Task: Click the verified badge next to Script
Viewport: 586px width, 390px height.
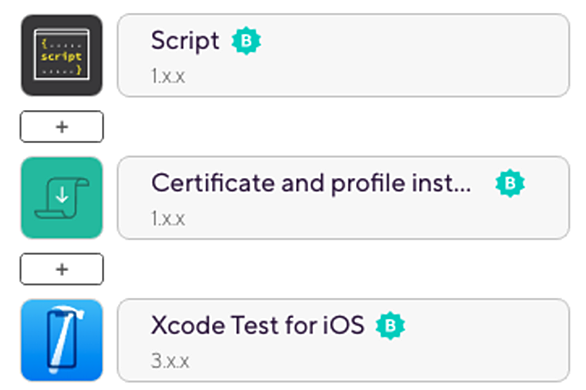Action: tap(246, 41)
